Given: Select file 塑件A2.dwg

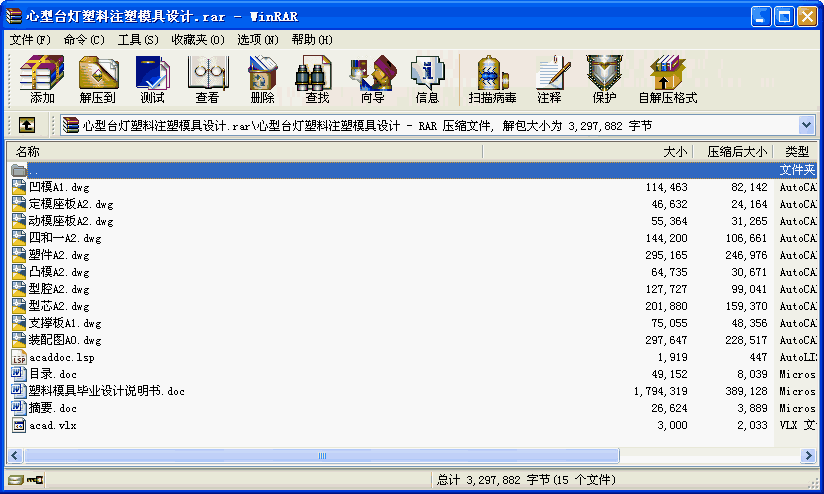Looking at the screenshot, I should pos(59,255).
